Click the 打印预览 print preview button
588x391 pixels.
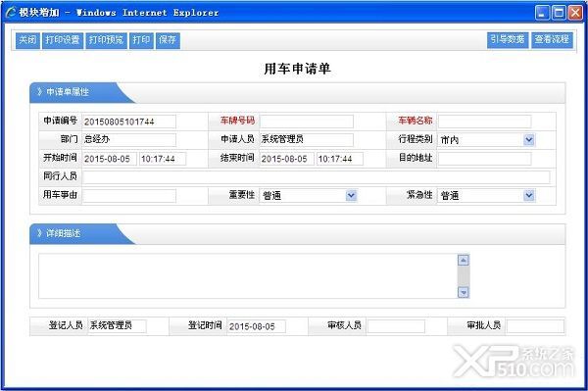point(107,40)
